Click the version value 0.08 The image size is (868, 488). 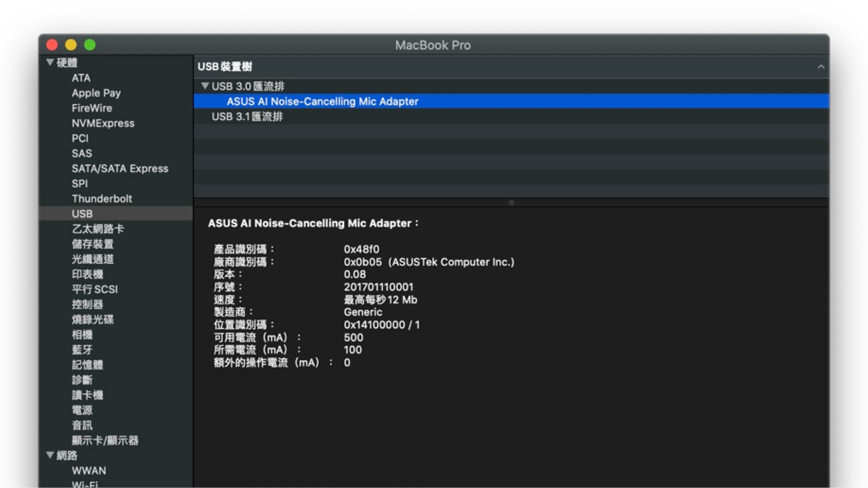(x=354, y=274)
